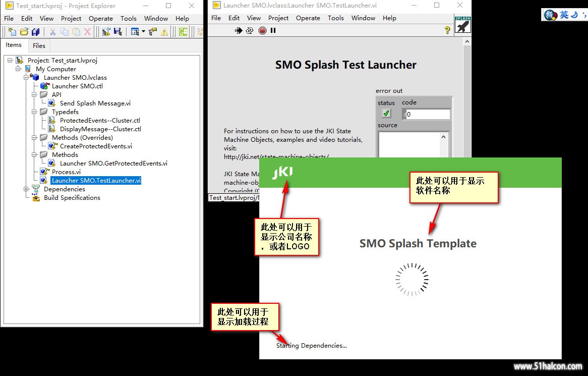Image resolution: width=588 pixels, height=376 pixels.
Task: Click the red Delete X icon
Action: tap(87, 32)
